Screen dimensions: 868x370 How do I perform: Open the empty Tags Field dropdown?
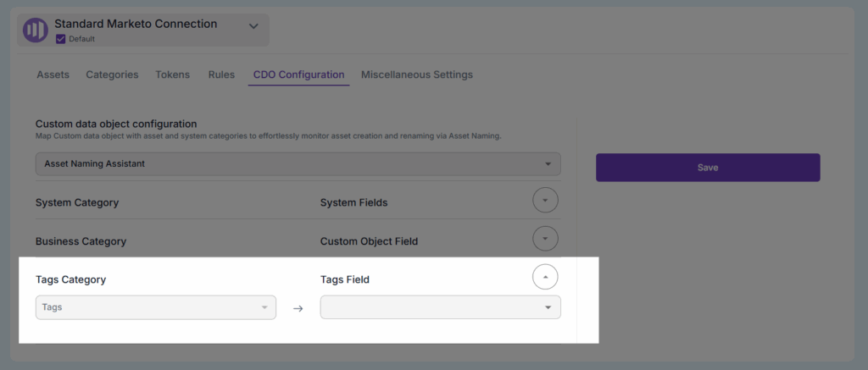[x=440, y=307]
